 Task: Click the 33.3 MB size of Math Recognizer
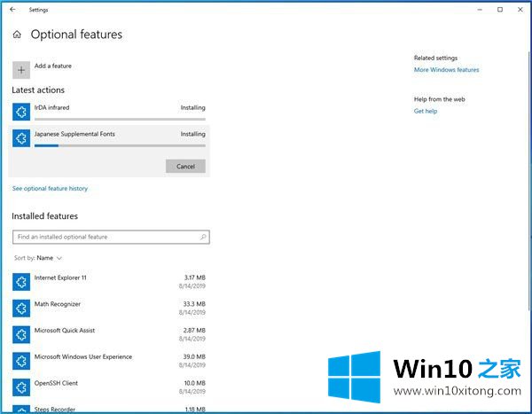click(194, 304)
